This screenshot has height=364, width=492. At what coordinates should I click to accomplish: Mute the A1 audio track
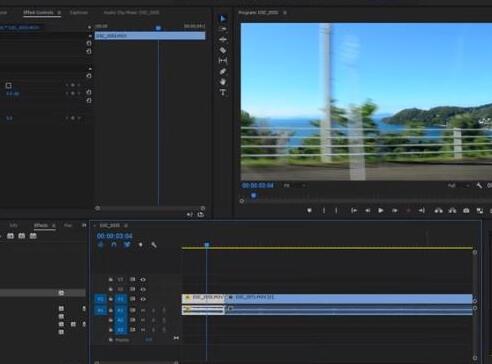[143, 310]
